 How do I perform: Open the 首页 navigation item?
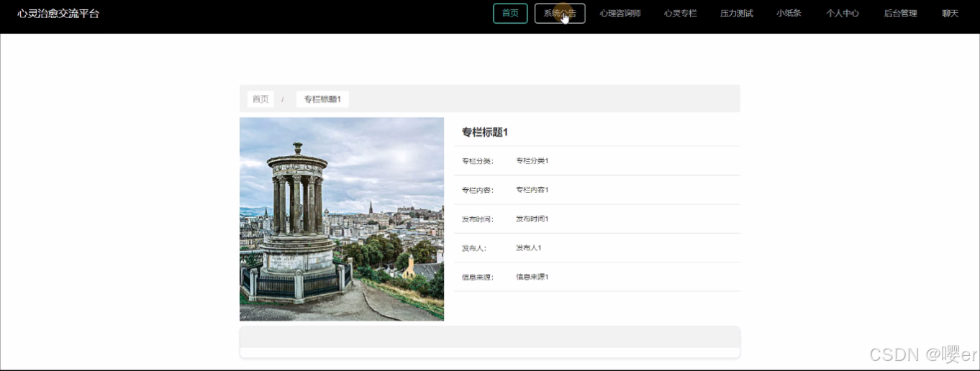point(510,14)
